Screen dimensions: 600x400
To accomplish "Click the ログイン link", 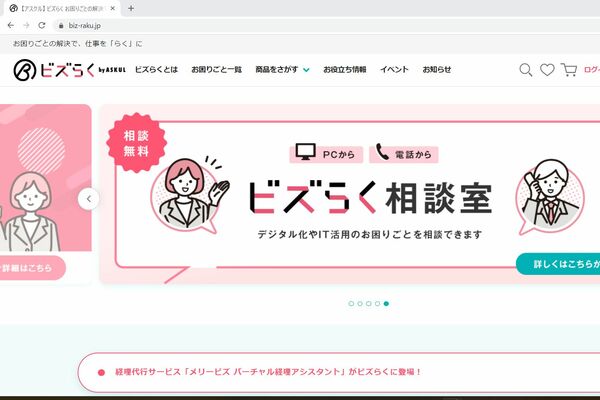I will click(592, 70).
